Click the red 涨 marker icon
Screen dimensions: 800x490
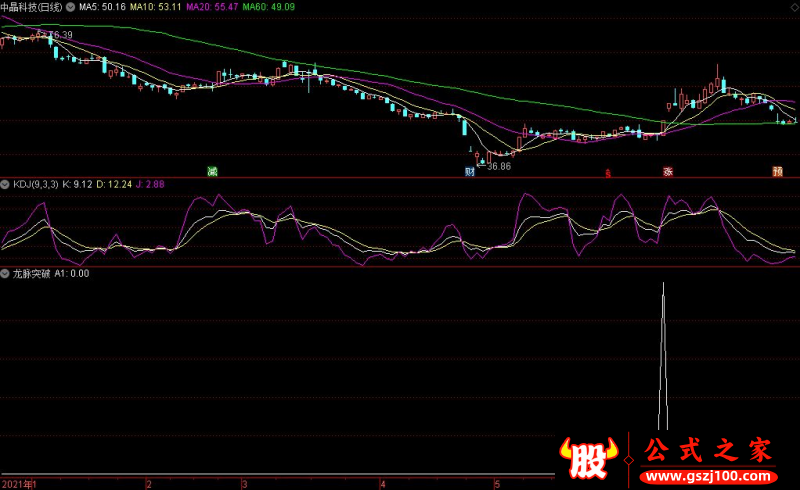(x=668, y=172)
